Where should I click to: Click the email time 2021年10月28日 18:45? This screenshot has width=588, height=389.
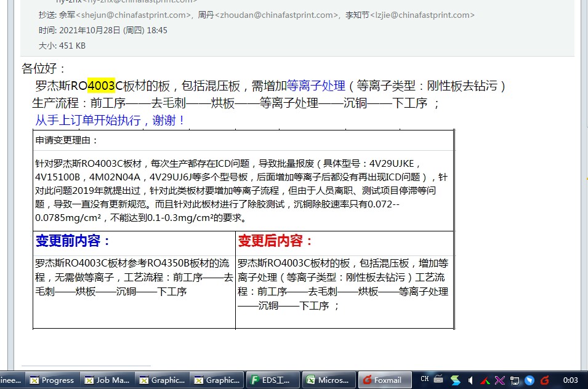tap(113, 30)
